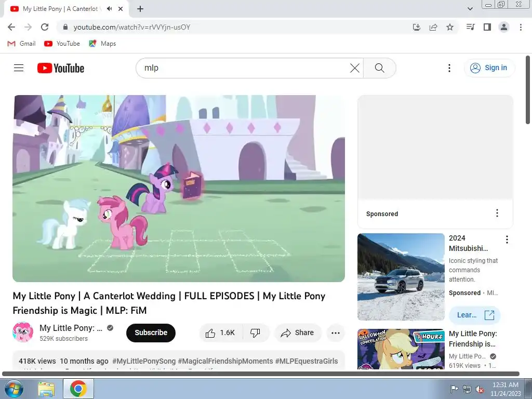This screenshot has width=532, height=399.
Task: Share the video
Action: pyautogui.click(x=297, y=333)
